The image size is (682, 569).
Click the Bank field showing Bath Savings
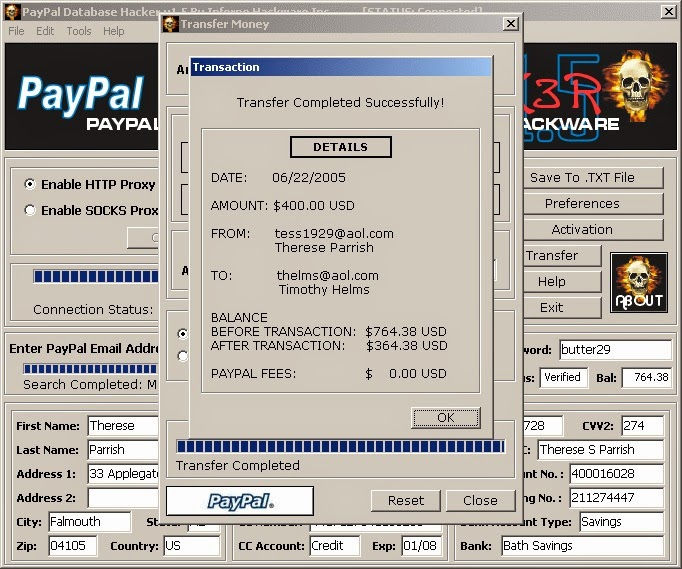click(582, 546)
